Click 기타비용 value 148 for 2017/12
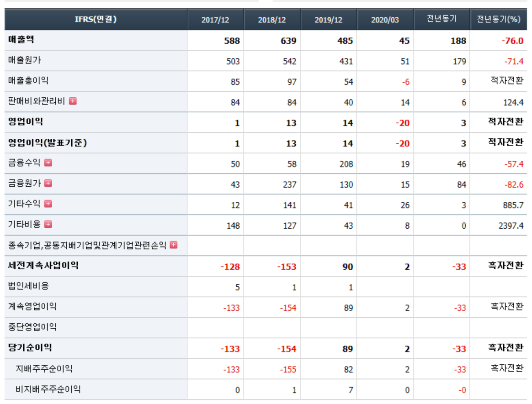 [233, 226]
